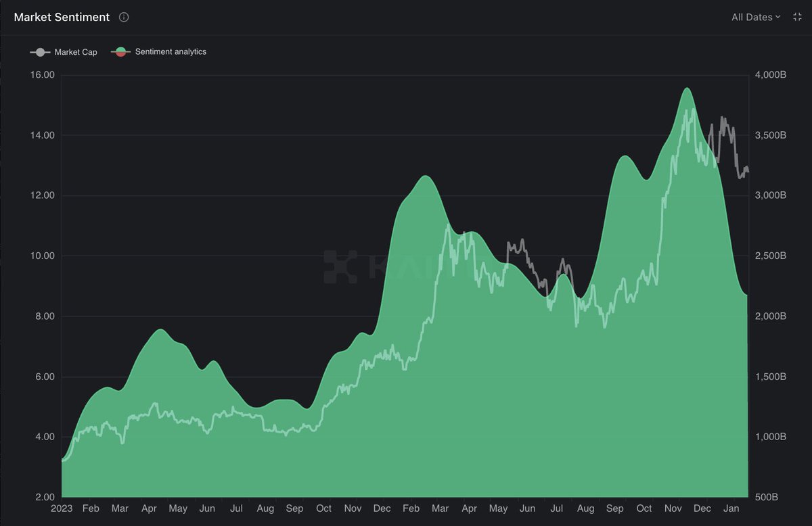
Task: Click the 1,500B right axis label
Action: [x=771, y=377]
